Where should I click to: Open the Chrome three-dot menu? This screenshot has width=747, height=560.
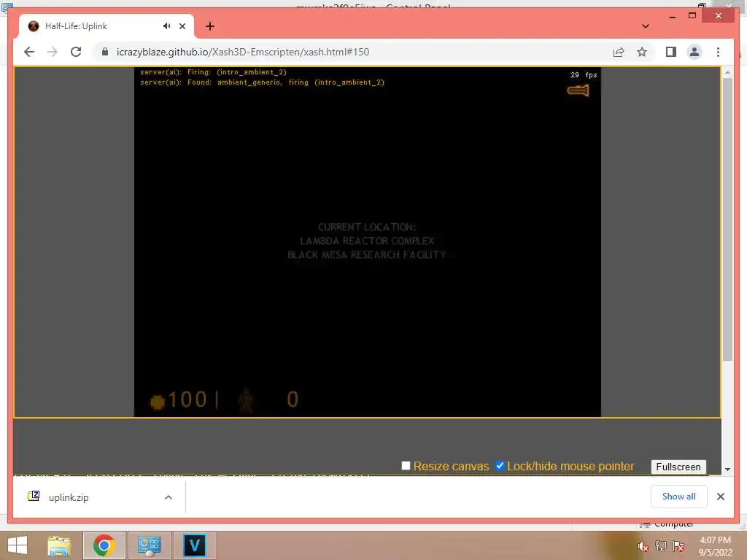click(x=718, y=52)
